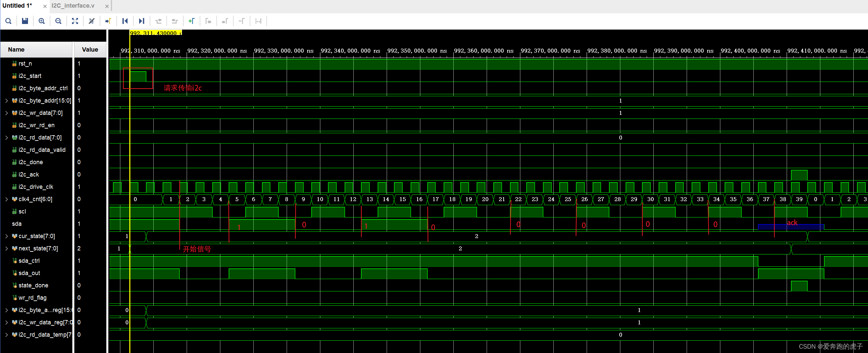Close the Untitled 1* tab
The width and height of the screenshot is (868, 353).
click(x=45, y=6)
